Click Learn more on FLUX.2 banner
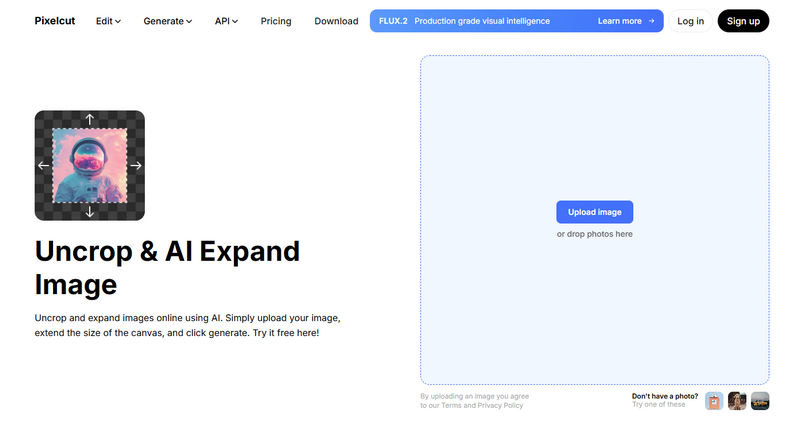This screenshot has height=439, width=800. point(626,21)
